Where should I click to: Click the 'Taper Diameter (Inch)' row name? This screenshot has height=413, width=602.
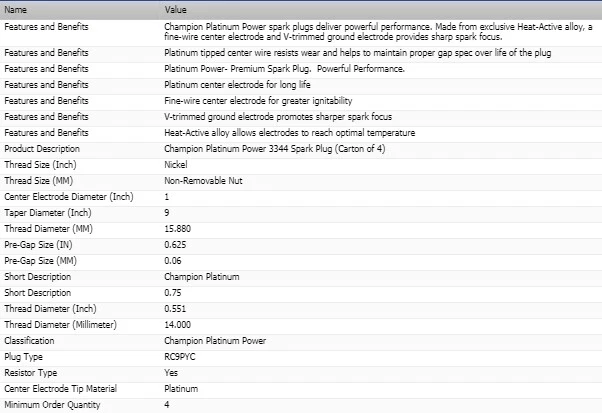click(48, 213)
